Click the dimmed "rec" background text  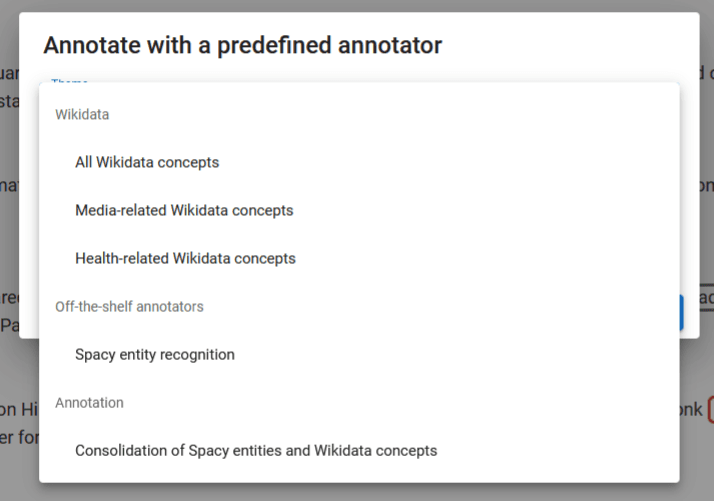click(9, 298)
